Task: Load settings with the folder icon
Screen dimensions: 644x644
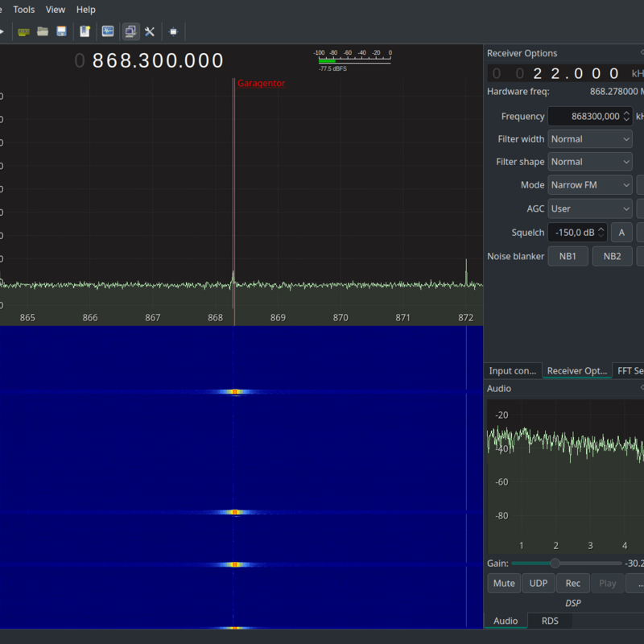Action: (x=43, y=31)
